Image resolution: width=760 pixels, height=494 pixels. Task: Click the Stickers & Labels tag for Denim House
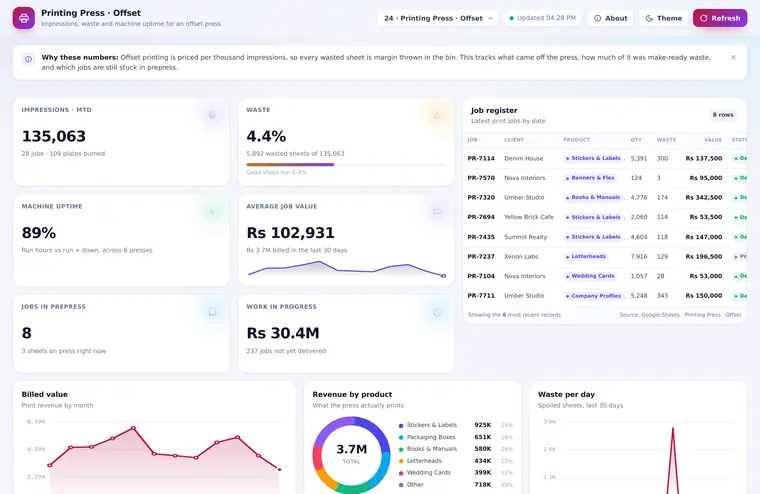click(593, 158)
